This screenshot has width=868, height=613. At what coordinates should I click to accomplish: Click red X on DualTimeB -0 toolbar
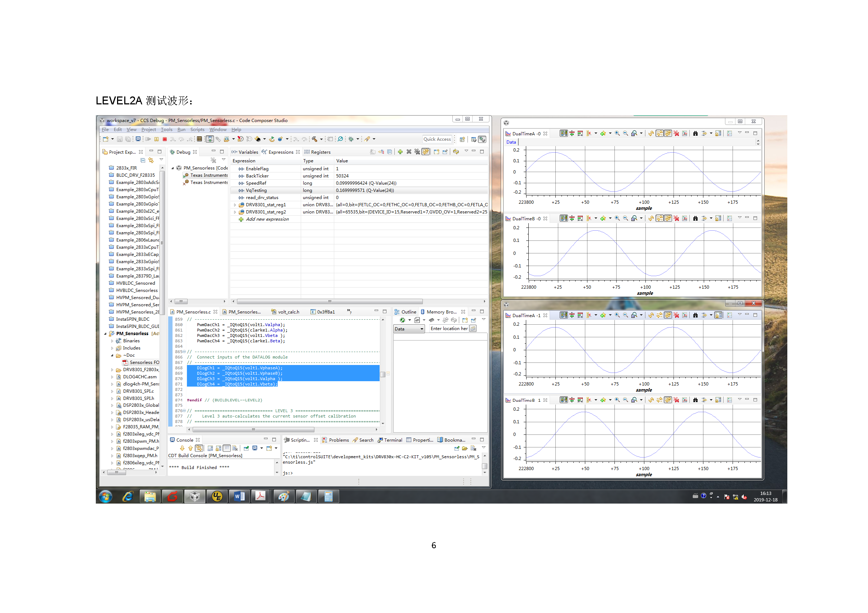[x=676, y=218]
